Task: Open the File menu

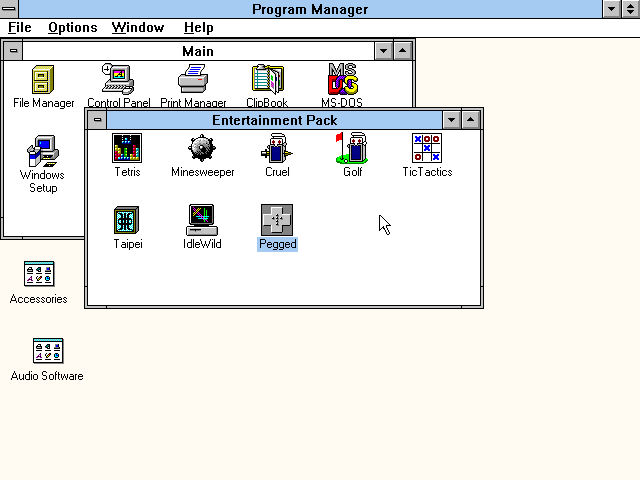Action: [20, 28]
